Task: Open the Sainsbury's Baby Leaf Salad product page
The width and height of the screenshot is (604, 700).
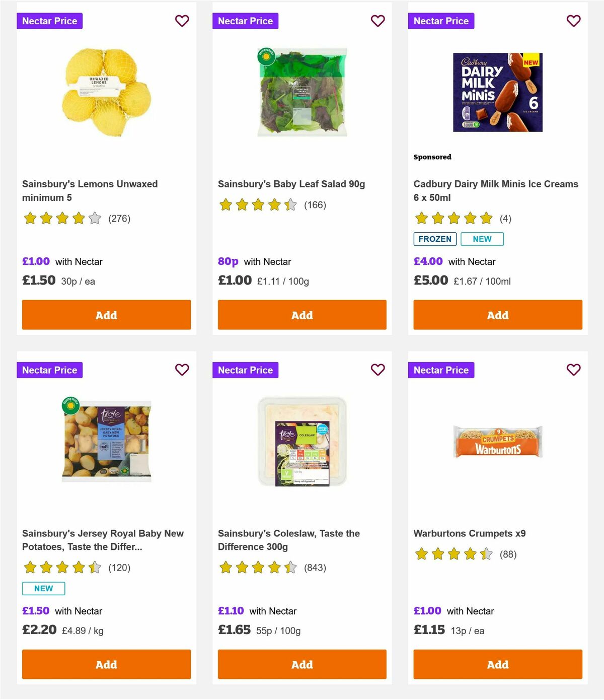Action: [x=291, y=184]
